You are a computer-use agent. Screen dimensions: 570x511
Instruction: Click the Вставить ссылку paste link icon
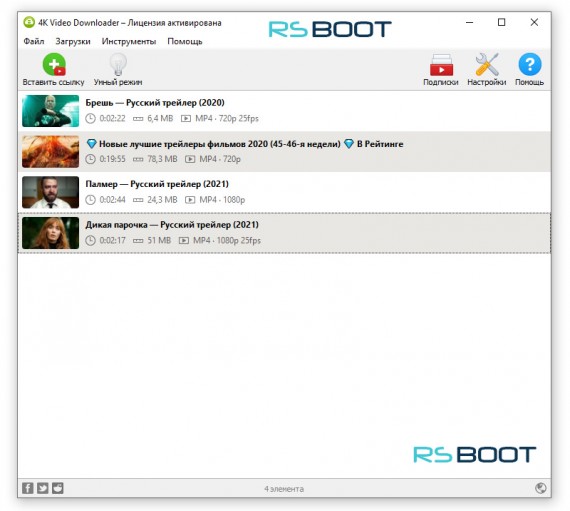click(x=54, y=65)
